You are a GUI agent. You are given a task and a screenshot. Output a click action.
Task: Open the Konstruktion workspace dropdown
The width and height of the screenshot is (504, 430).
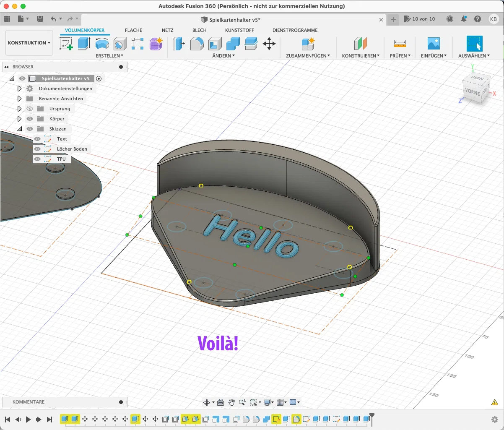(29, 43)
